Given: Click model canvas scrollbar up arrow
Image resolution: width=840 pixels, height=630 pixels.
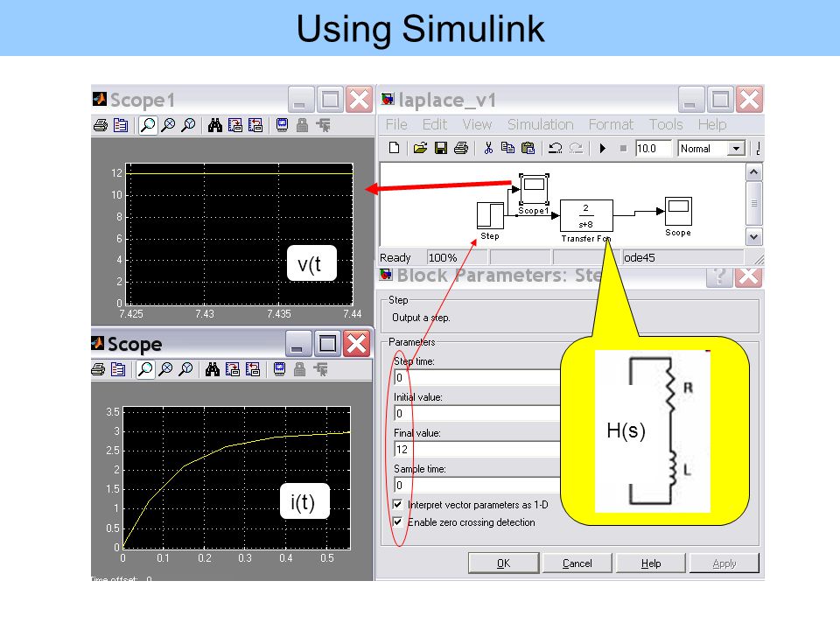Looking at the screenshot, I should 753,172.
